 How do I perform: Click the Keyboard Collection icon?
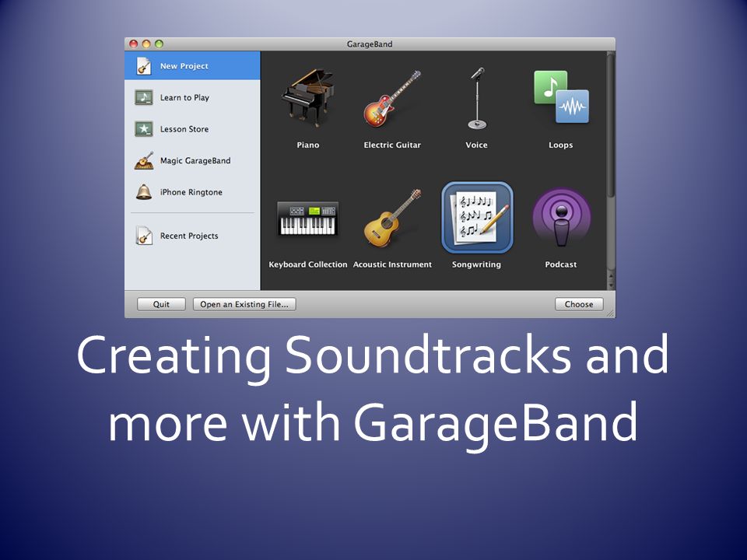coord(308,218)
